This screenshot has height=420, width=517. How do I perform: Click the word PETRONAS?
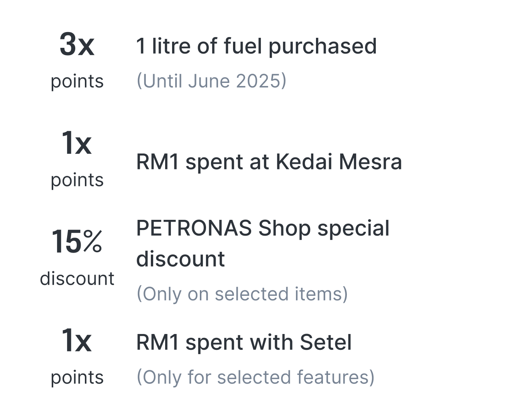coord(194,228)
